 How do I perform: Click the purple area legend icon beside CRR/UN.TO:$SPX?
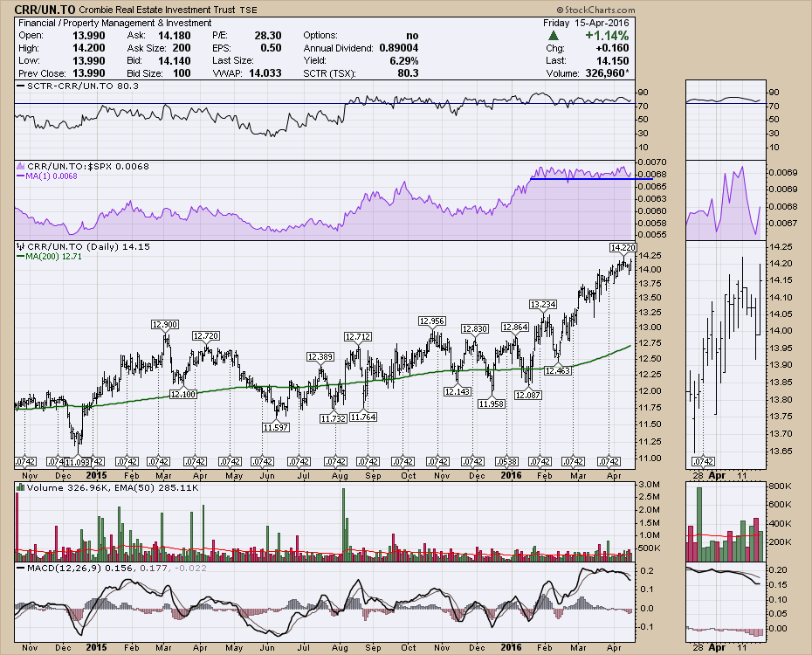pos(21,166)
